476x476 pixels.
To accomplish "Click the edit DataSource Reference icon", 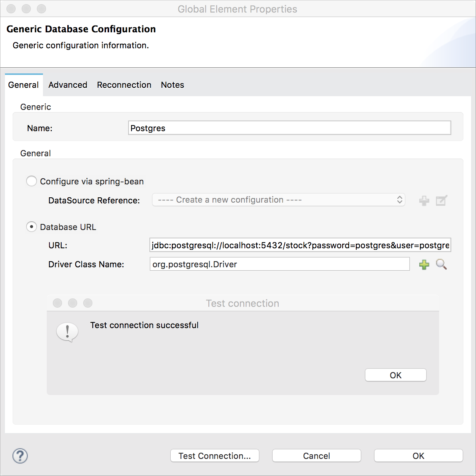I will pyautogui.click(x=441, y=200).
